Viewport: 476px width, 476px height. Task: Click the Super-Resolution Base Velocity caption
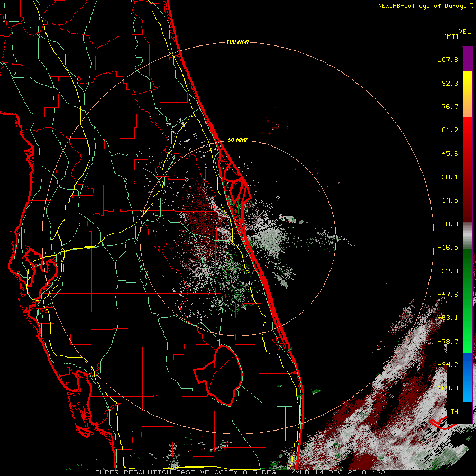coord(240,472)
